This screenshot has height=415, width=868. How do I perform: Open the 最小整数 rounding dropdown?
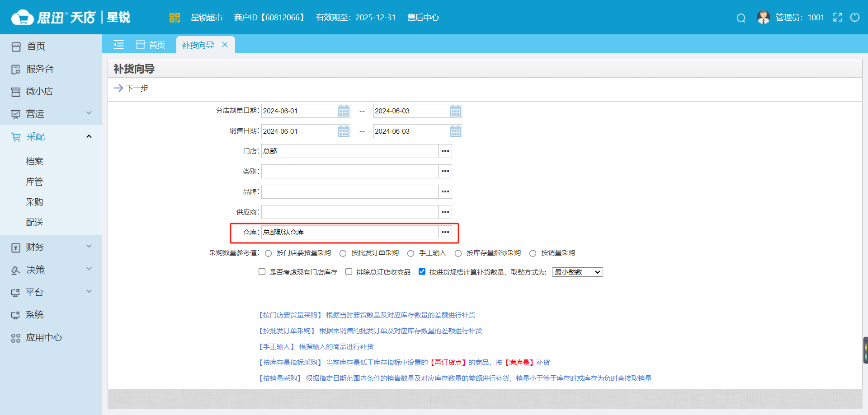click(577, 272)
